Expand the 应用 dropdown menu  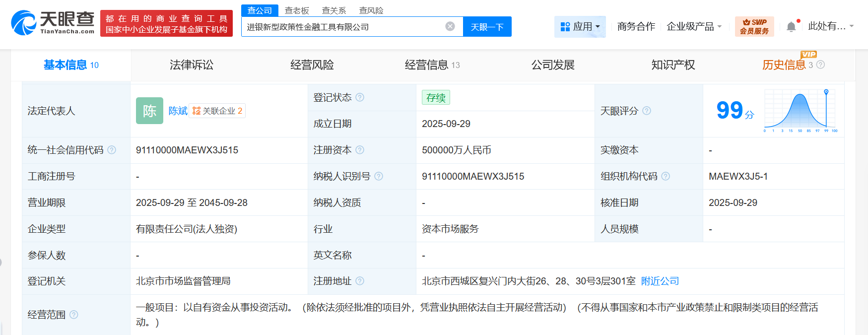pos(580,27)
